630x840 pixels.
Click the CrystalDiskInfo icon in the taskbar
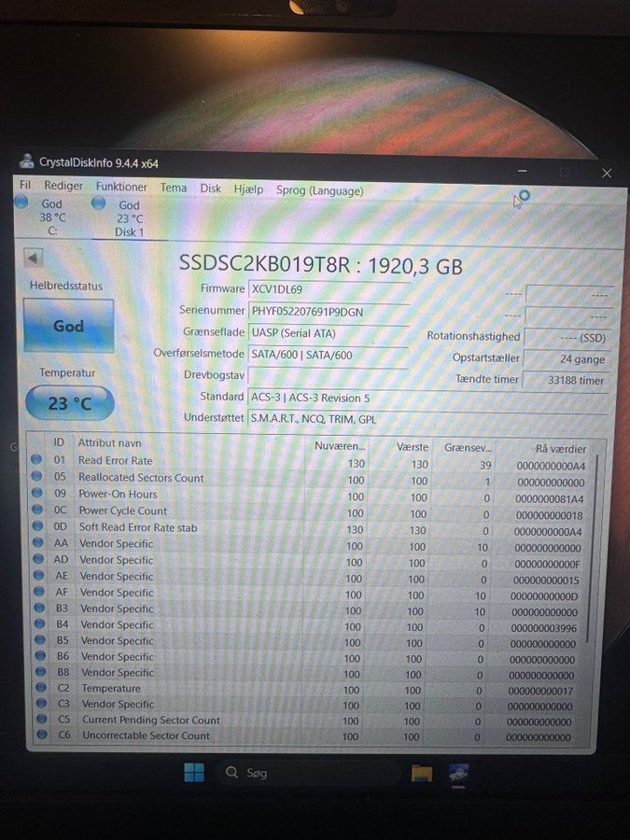tap(458, 773)
